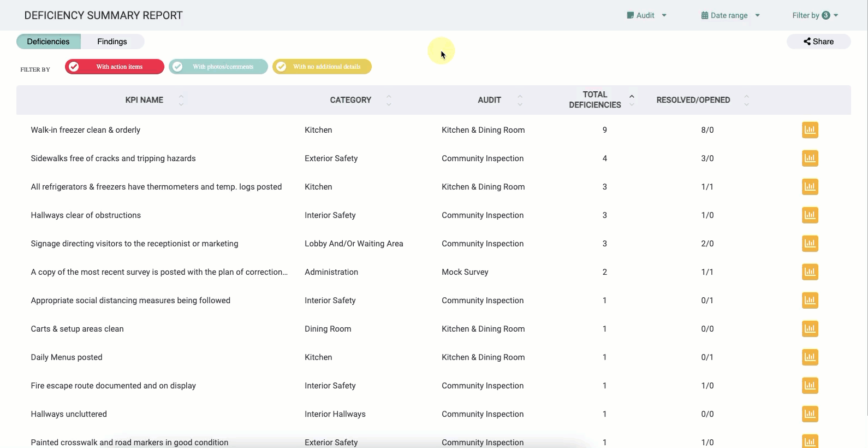Click 'Dining Room' category cell
Viewport: 868px width, 448px height.
[x=328, y=329]
